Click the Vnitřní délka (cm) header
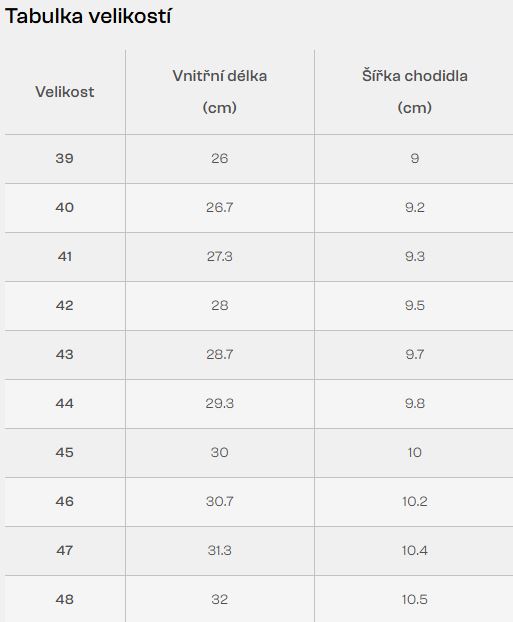The height and width of the screenshot is (622, 513). [x=219, y=92]
